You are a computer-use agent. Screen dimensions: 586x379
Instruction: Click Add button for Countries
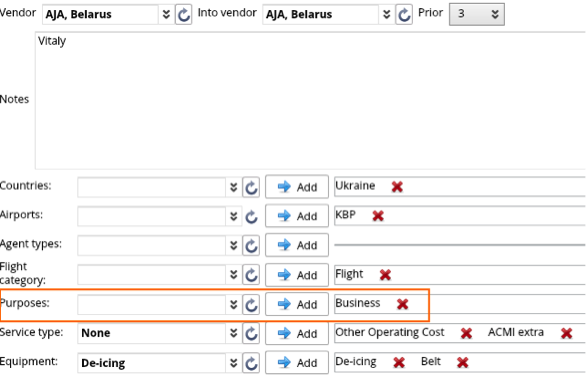coord(297,187)
